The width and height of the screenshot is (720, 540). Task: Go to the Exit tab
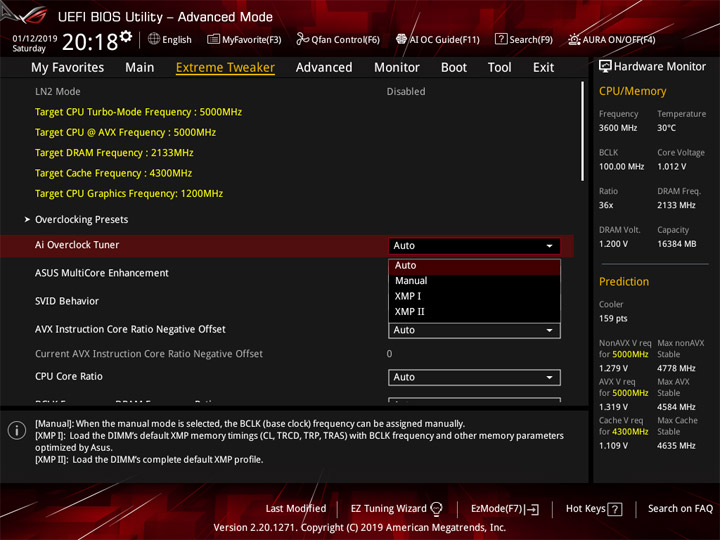[x=543, y=68]
